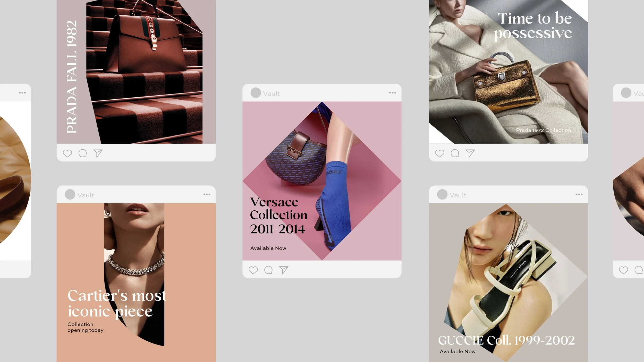Comment on the Versace Collection post

pyautogui.click(x=268, y=270)
